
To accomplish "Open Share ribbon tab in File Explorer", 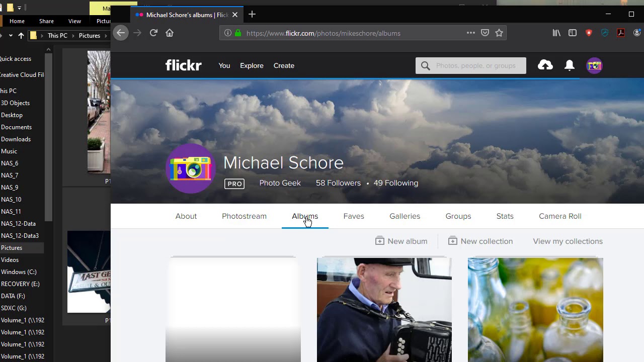I will (x=46, y=21).
